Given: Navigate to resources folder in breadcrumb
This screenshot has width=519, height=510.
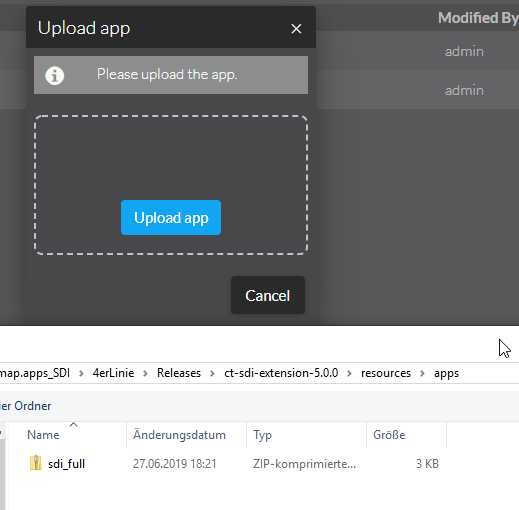Looking at the screenshot, I should point(386,373).
